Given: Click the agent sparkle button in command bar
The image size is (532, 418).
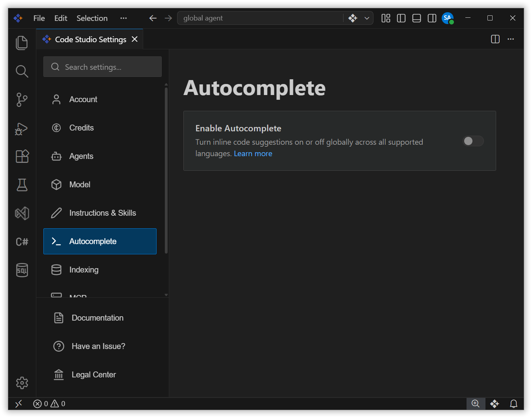Looking at the screenshot, I should (353, 18).
